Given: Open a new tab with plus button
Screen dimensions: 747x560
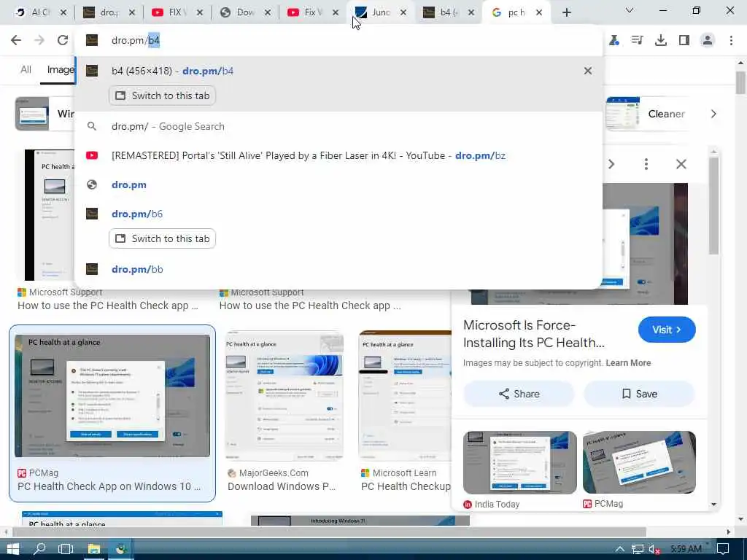Looking at the screenshot, I should (x=566, y=13).
